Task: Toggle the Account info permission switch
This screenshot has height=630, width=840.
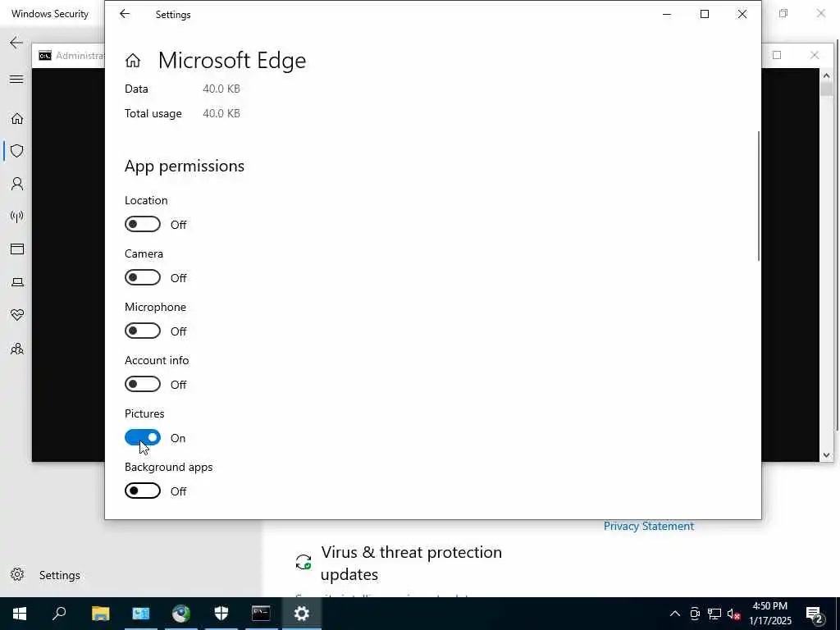Action: click(143, 384)
